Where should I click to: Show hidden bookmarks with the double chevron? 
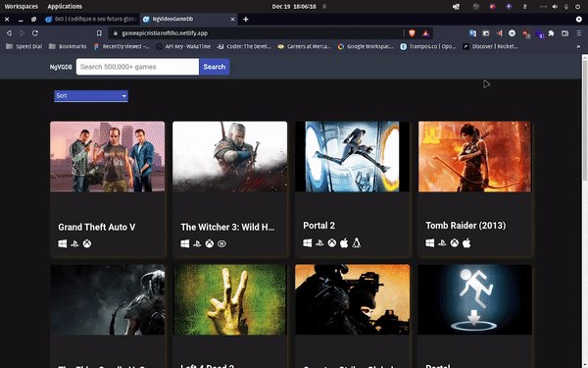click(578, 46)
